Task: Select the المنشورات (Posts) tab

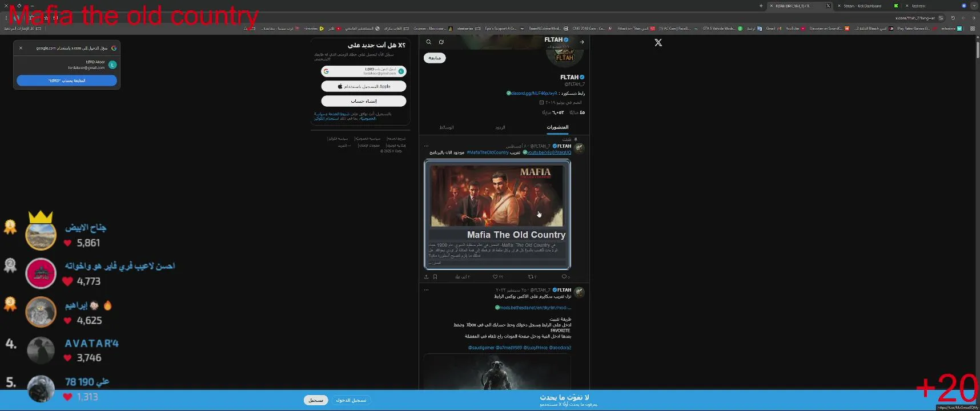Action: 557,127
